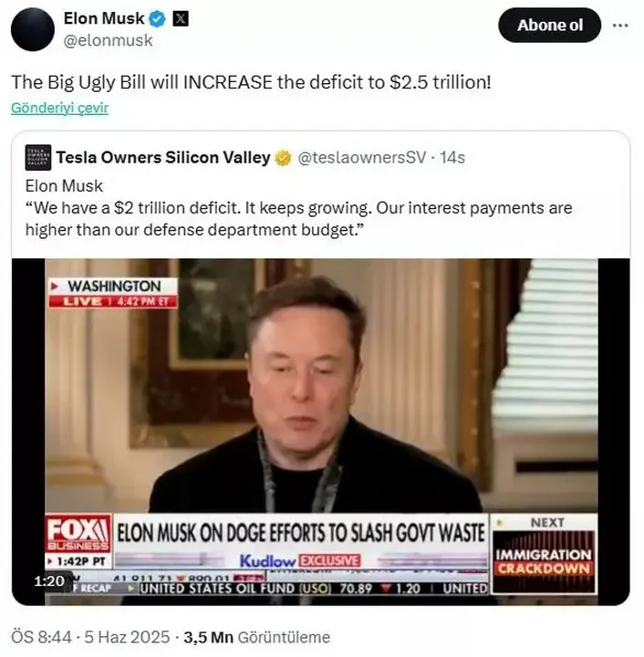This screenshot has height=657, width=644.
Task: Click the Abone ol subscribe button
Action: pyautogui.click(x=549, y=26)
